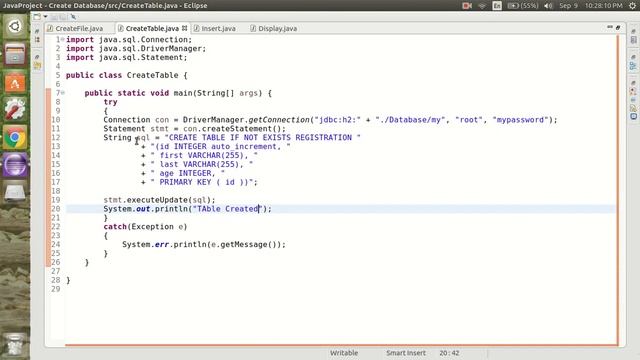Click catch(Exception e) on line 22
Screen dimensions: 640x360
145,227
